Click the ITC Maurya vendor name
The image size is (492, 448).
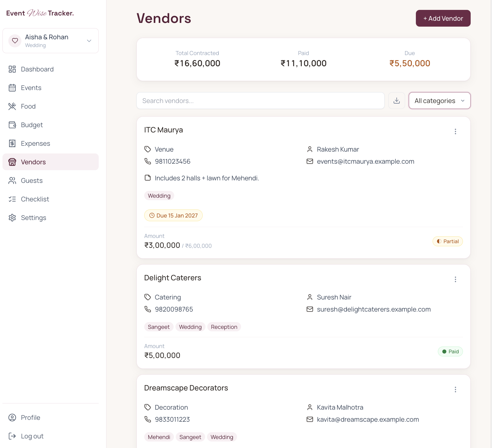pyautogui.click(x=163, y=130)
